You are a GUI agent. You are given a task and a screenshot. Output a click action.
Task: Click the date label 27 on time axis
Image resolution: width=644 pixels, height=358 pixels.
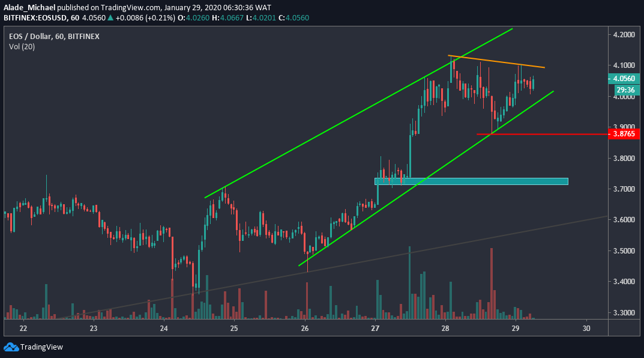pos(375,329)
